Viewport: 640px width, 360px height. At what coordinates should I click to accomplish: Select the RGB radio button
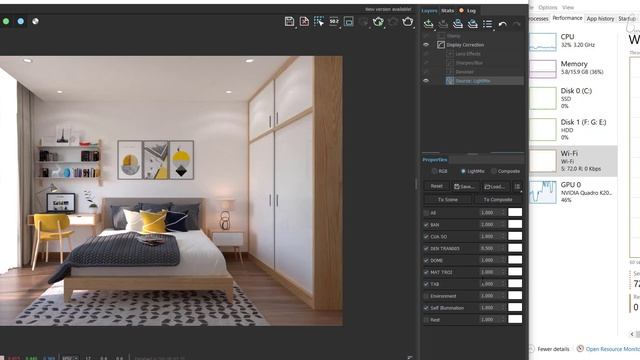click(x=434, y=171)
